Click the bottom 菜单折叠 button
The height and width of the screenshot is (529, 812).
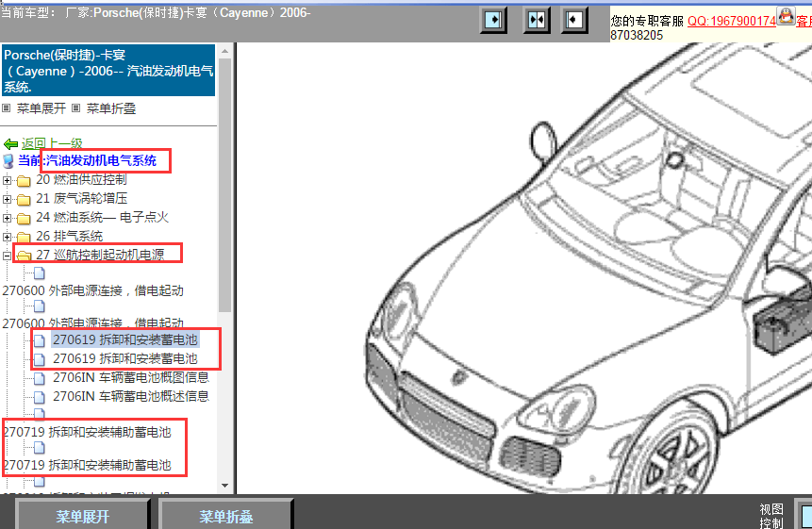(x=226, y=516)
